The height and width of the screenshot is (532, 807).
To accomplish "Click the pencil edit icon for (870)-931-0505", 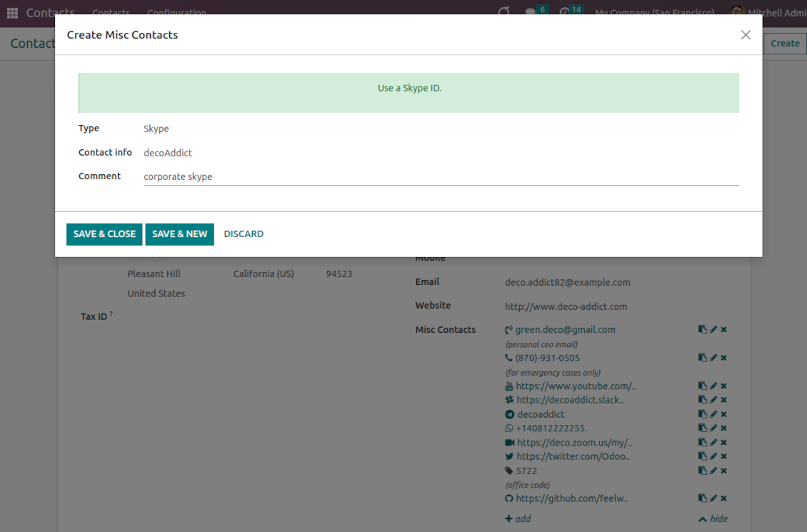I will click(713, 358).
